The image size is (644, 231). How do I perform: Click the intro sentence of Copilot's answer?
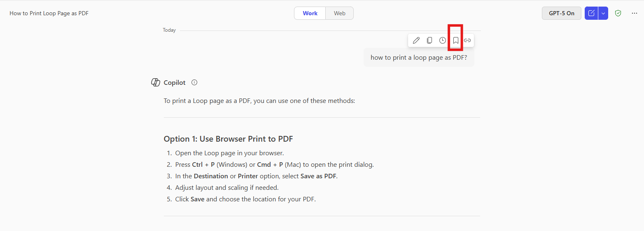point(259,100)
